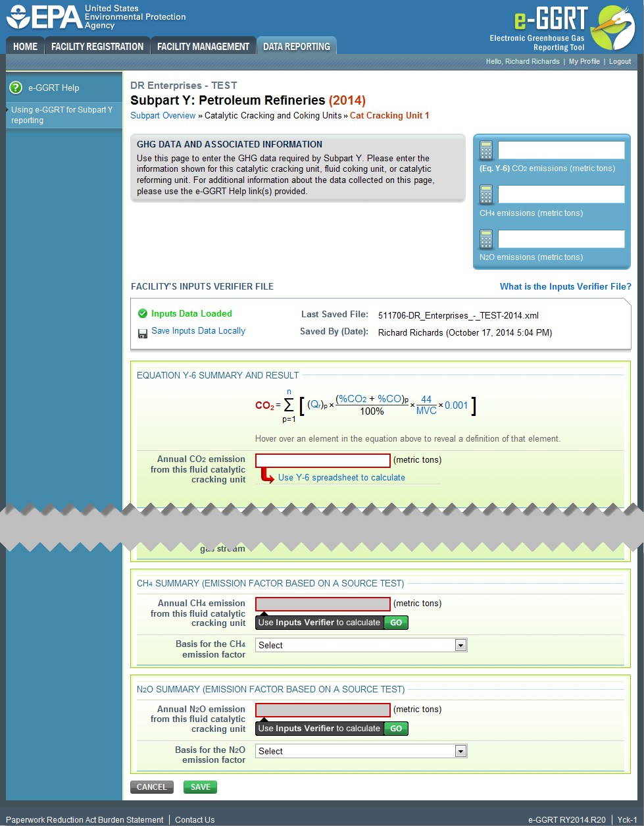This screenshot has width=644, height=826.
Task: Open the CH4 emission factor basis dropdown
Action: click(x=361, y=646)
